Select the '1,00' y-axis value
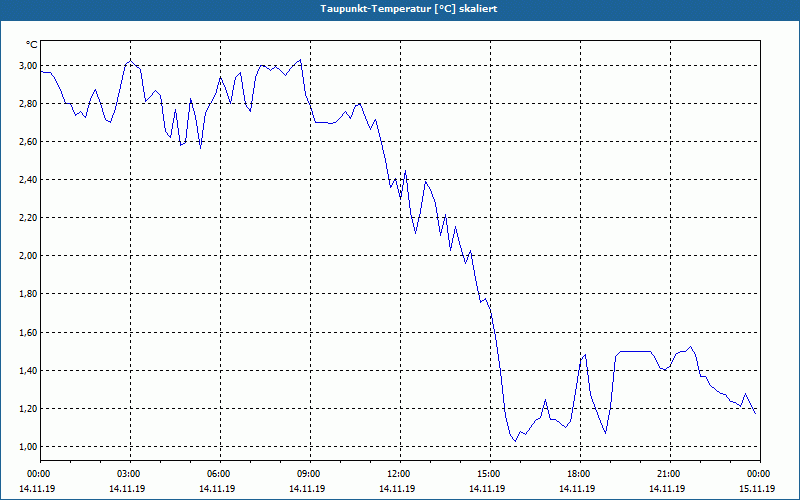This screenshot has height=500, width=800. click(29, 447)
